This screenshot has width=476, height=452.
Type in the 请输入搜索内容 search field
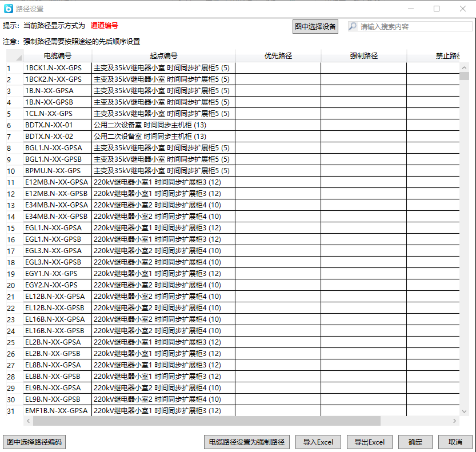(414, 27)
